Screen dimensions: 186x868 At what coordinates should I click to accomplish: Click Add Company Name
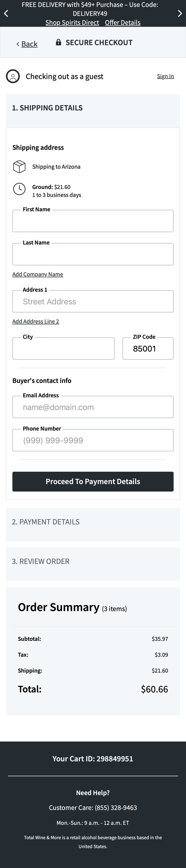(37, 274)
